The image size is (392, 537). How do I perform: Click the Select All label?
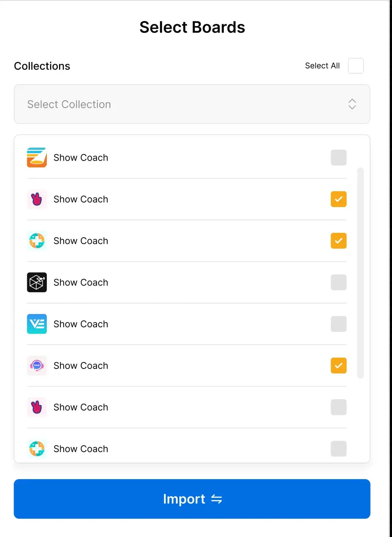click(322, 66)
